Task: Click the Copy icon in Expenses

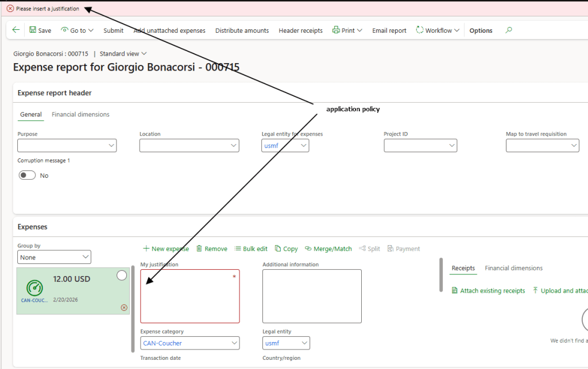Action: point(278,248)
